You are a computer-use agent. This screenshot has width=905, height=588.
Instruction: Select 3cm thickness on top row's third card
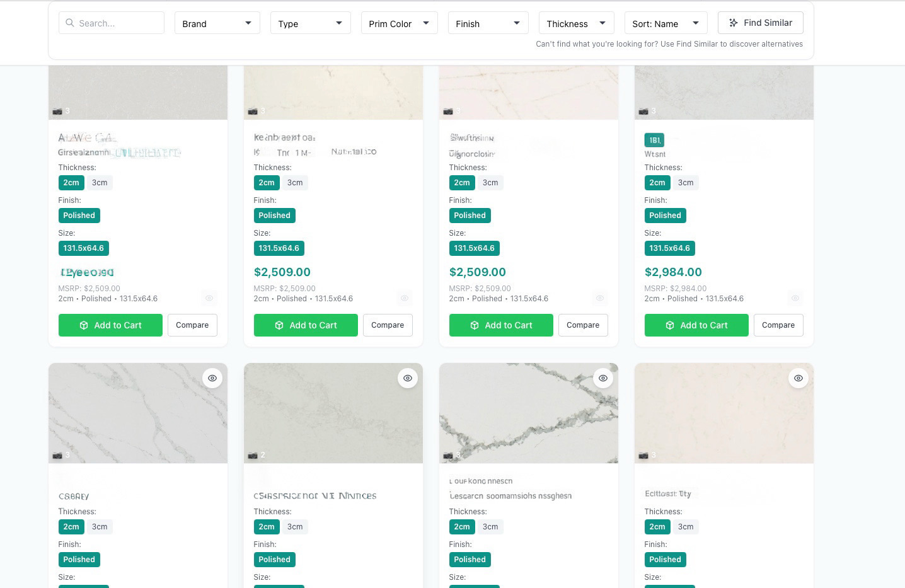point(490,183)
